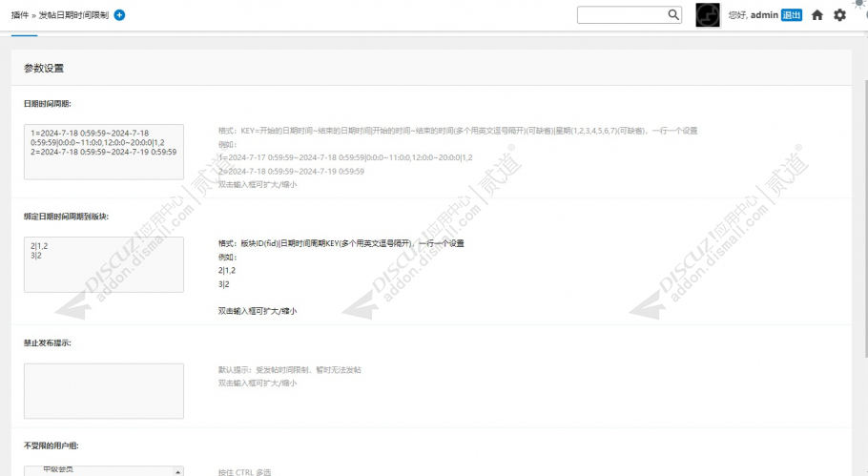Click the search magnifier icon
This screenshot has width=868, height=476.
point(673,14)
